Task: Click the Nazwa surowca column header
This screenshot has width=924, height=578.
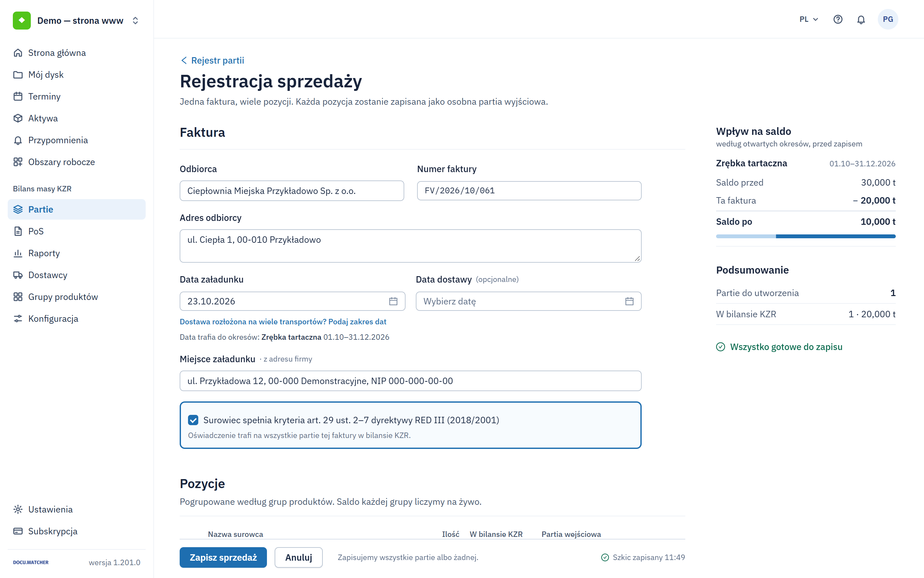Action: [235, 534]
